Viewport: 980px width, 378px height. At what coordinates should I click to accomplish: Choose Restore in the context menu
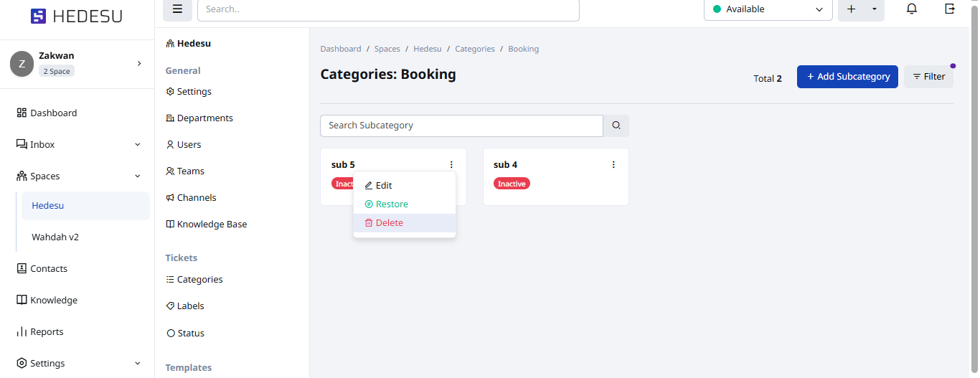pyautogui.click(x=392, y=204)
